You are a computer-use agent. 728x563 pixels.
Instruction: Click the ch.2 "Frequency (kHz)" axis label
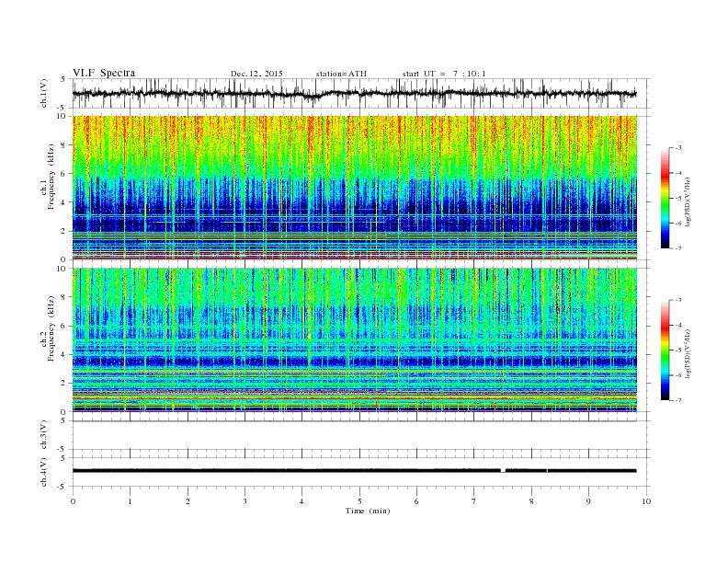pos(51,329)
